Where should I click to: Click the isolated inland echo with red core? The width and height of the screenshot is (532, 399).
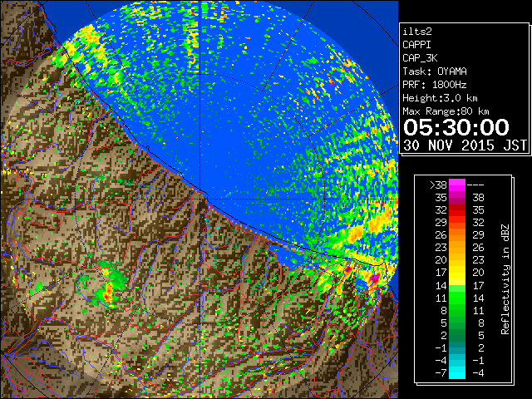coord(108,292)
